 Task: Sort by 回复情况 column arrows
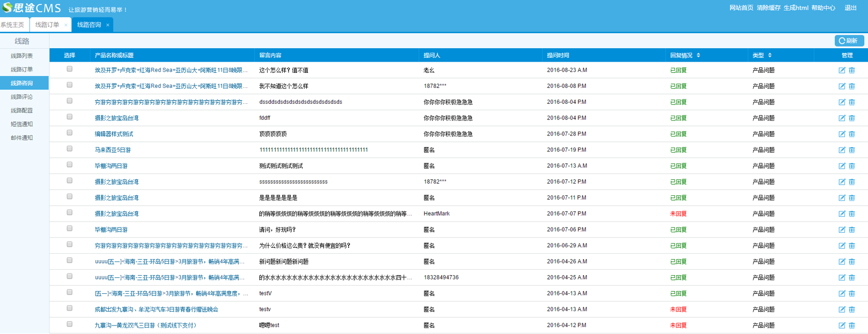698,55
